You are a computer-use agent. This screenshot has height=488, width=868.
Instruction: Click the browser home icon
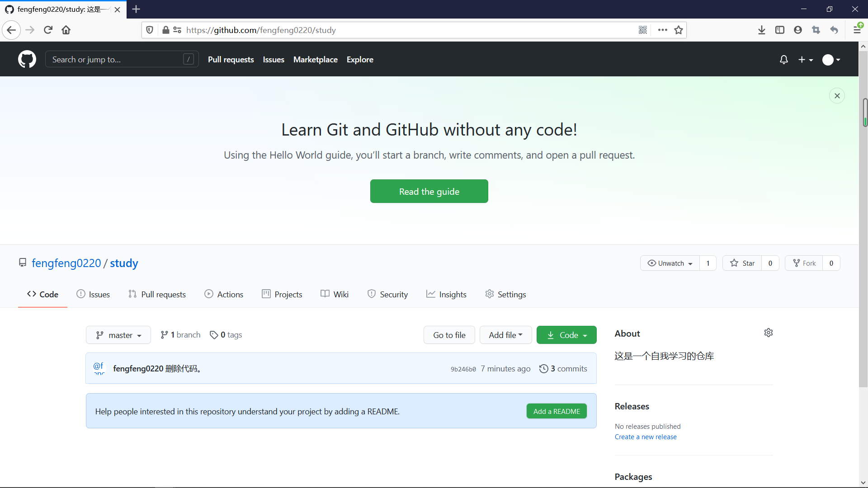[66, 30]
